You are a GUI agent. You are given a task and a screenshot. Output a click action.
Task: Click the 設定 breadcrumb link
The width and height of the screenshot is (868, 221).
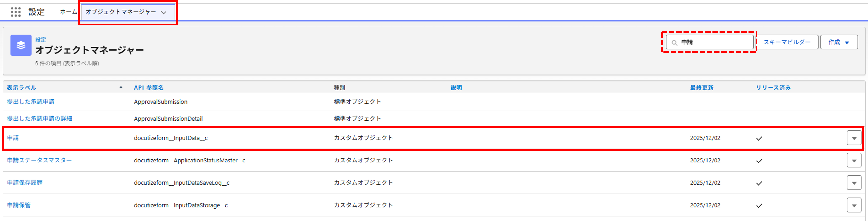40,40
